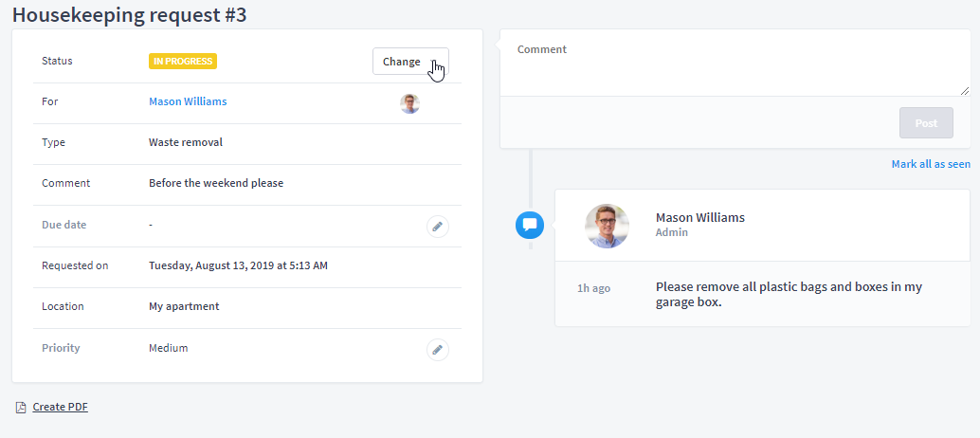Viewport: 980px width, 438px height.
Task: Click the comment box resize grip
Action: [965, 91]
